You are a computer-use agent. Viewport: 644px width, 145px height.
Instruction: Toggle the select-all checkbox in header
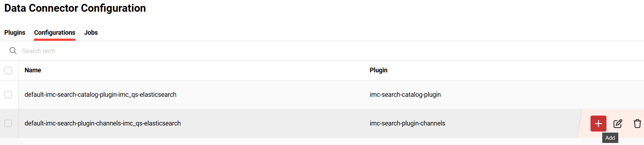point(8,71)
